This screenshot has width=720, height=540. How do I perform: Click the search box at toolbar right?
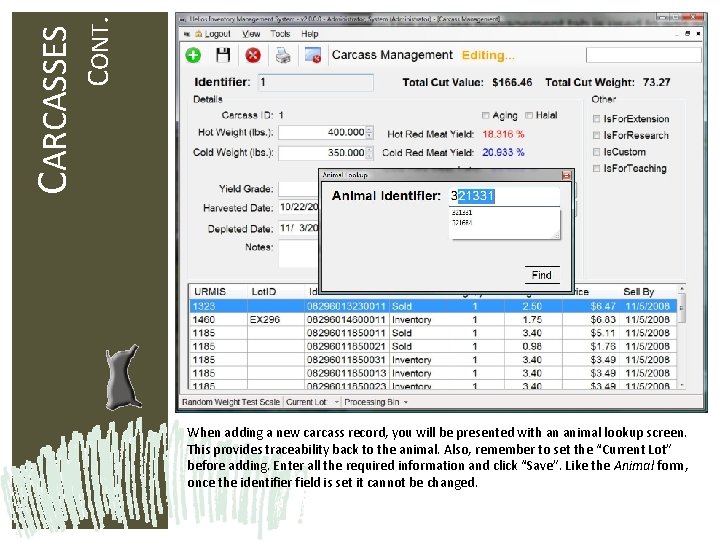coord(643,56)
